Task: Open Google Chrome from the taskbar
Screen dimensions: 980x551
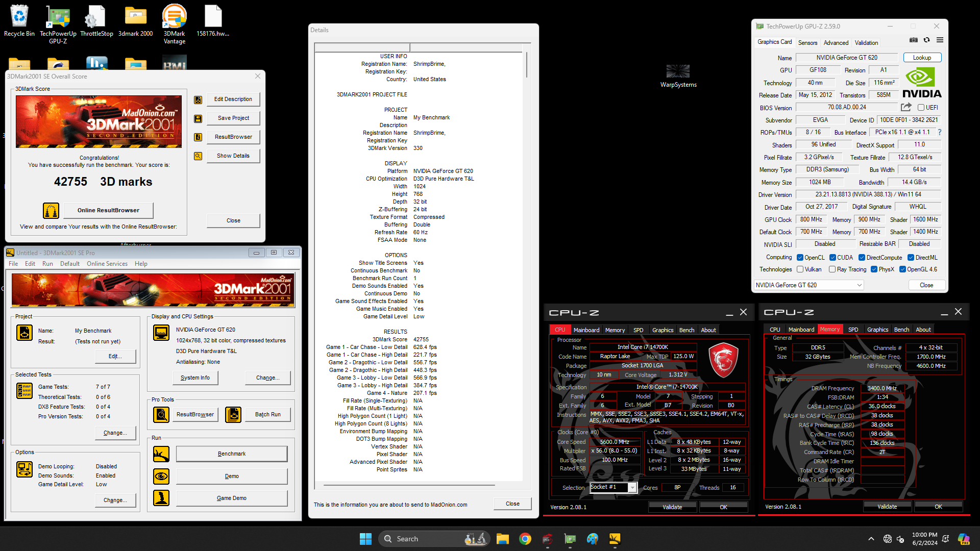Action: (525, 539)
